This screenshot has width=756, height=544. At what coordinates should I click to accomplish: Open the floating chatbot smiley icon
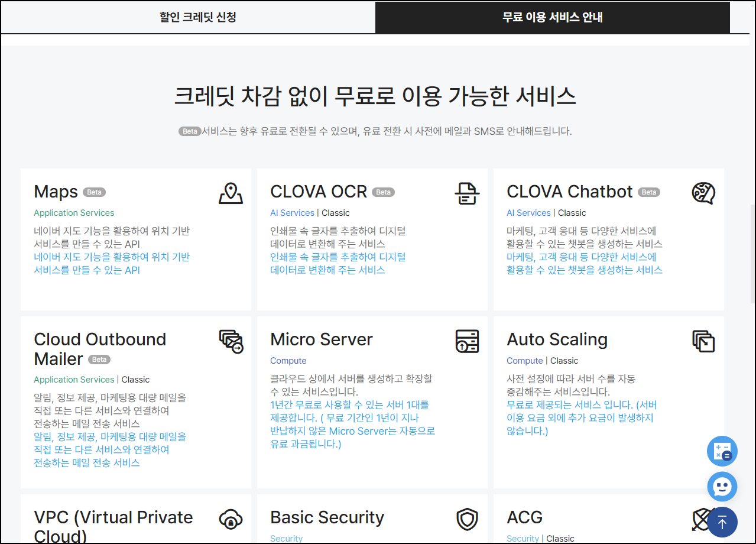tap(722, 487)
